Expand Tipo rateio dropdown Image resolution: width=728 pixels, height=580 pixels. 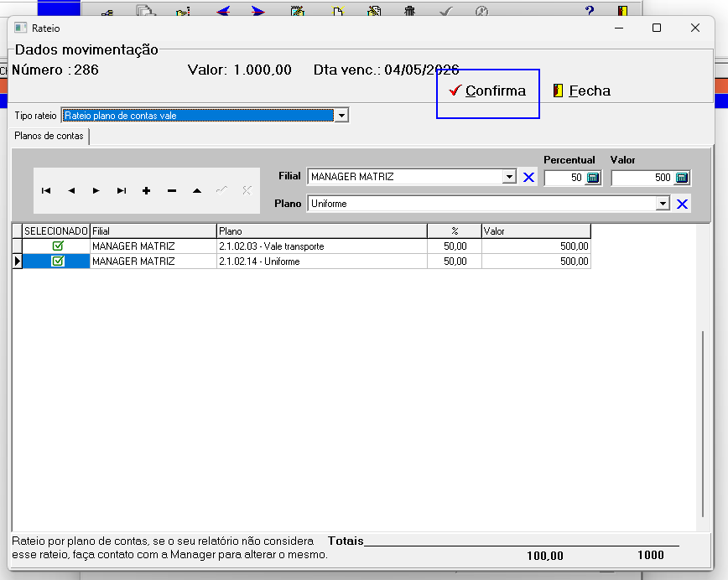(341, 115)
